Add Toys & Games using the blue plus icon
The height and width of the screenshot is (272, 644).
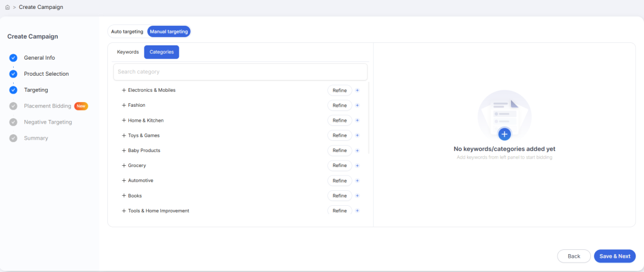[357, 135]
